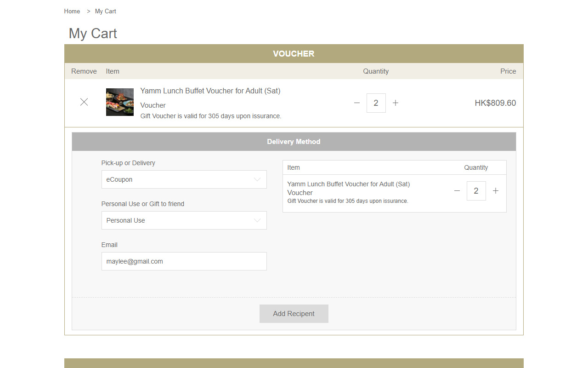Increase quantity in the main cart row
Image resolution: width=588 pixels, height=368 pixels.
(x=396, y=103)
